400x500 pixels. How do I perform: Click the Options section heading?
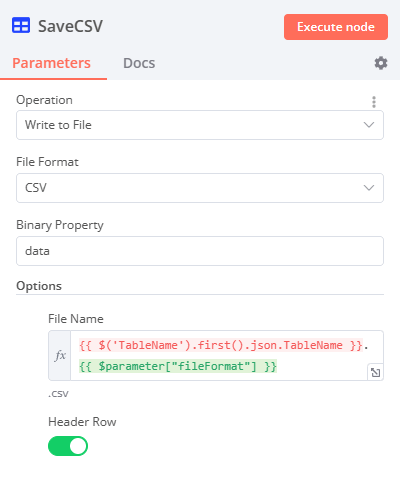(x=39, y=286)
